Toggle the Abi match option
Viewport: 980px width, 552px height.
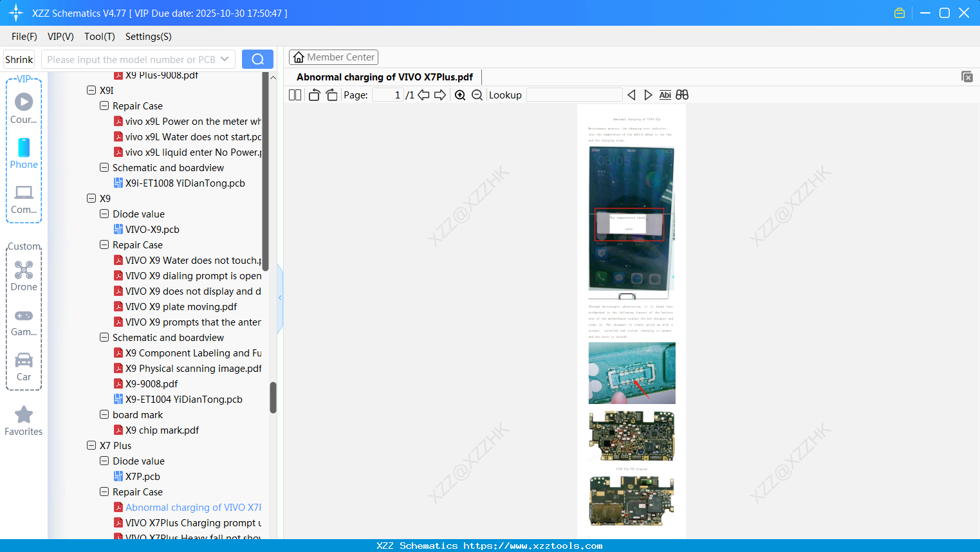pyautogui.click(x=665, y=95)
